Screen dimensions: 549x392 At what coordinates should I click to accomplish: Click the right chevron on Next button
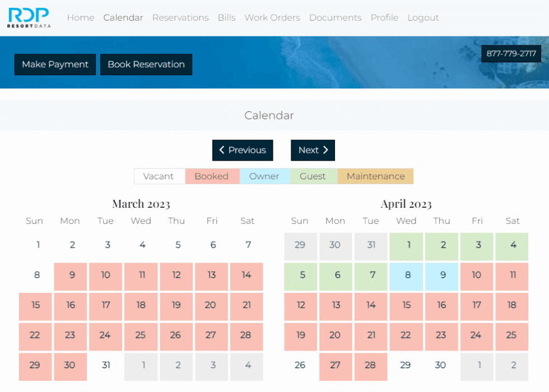tap(325, 150)
